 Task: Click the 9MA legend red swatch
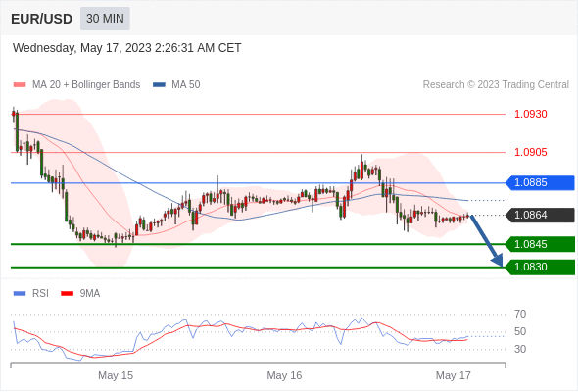[67, 294]
